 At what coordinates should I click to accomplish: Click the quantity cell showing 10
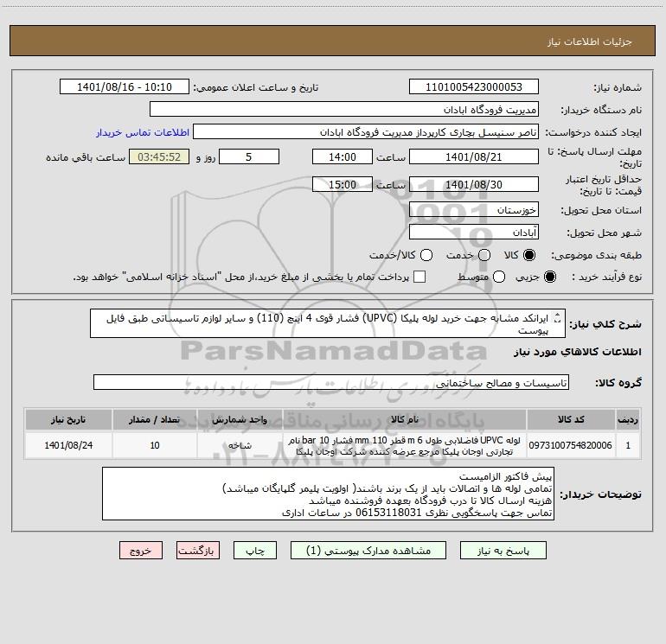click(155, 445)
